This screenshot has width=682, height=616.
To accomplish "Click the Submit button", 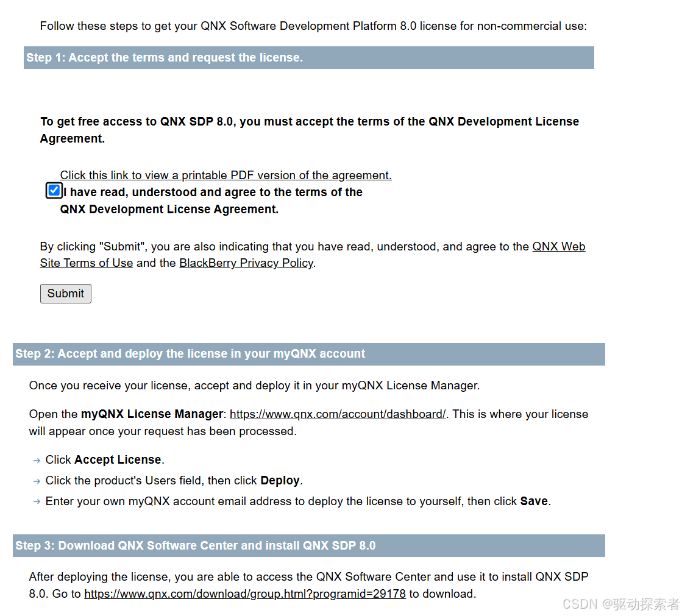I will pos(66,294).
